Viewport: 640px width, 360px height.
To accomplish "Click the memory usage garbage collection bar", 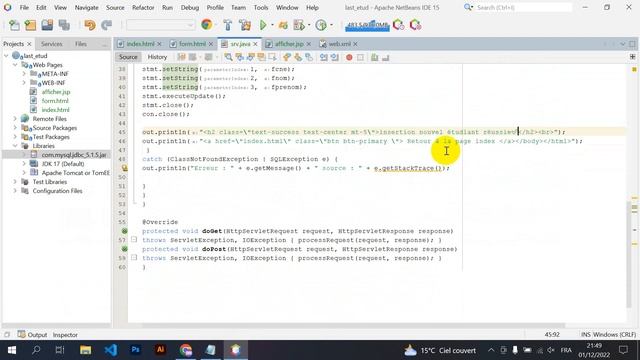I will (x=367, y=25).
